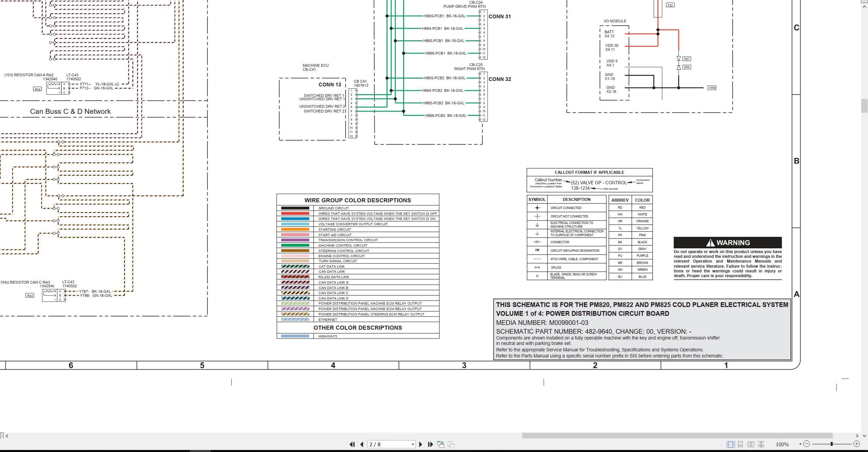
Task: Click the CONN 13 label
Action: [x=330, y=85]
